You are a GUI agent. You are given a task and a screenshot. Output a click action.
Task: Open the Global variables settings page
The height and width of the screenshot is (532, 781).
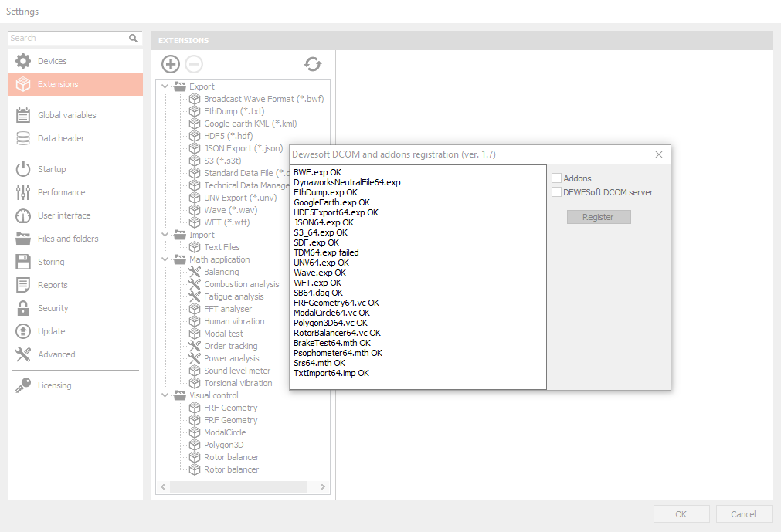tap(75, 115)
